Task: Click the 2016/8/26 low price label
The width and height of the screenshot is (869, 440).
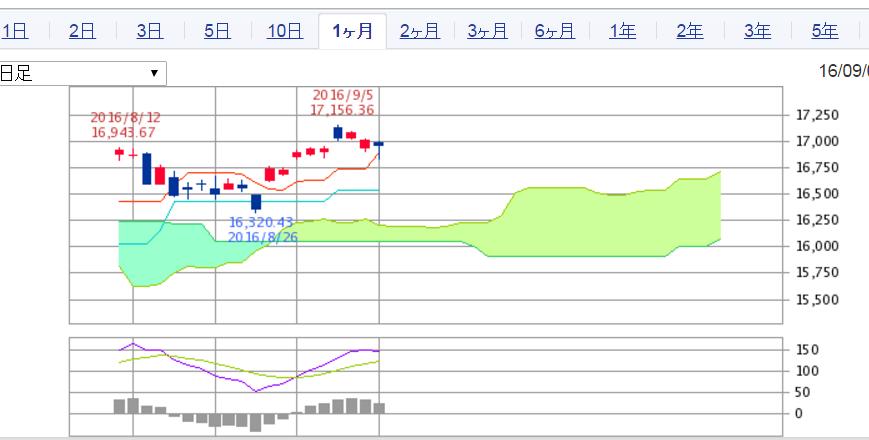Action: [261, 230]
